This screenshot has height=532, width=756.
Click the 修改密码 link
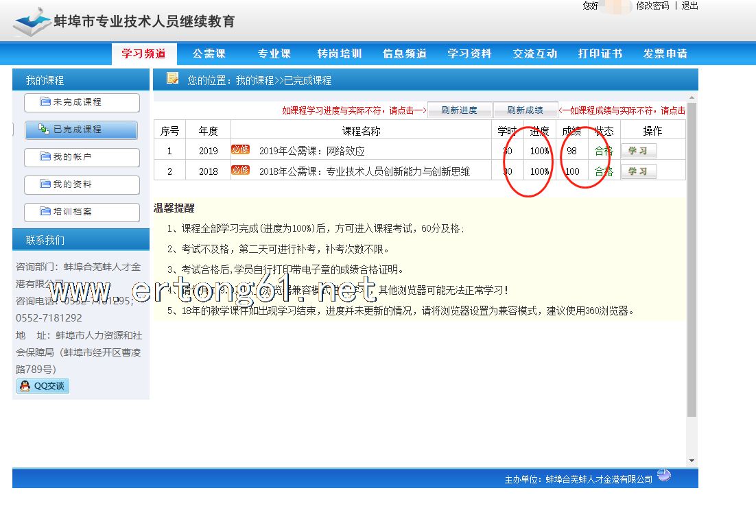point(652,5)
